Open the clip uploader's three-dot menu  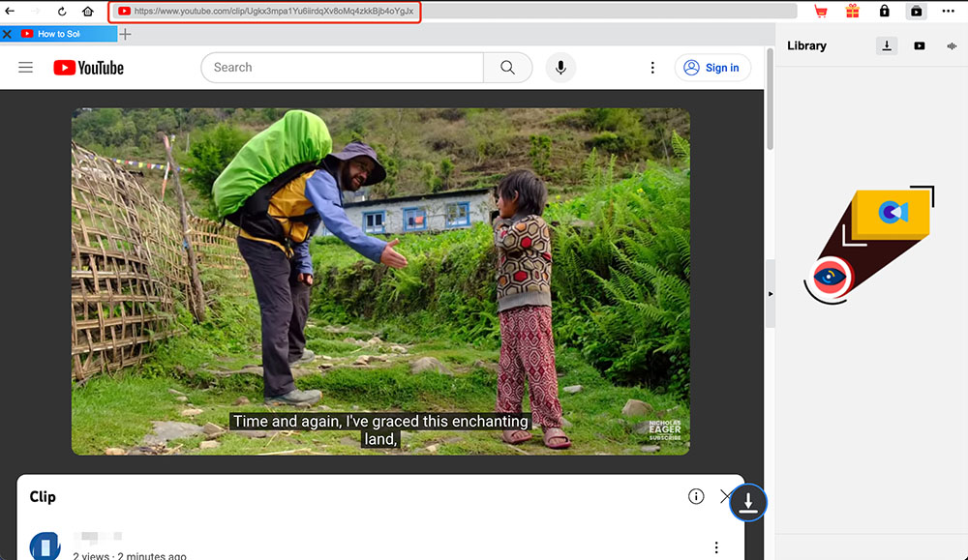[x=716, y=546]
